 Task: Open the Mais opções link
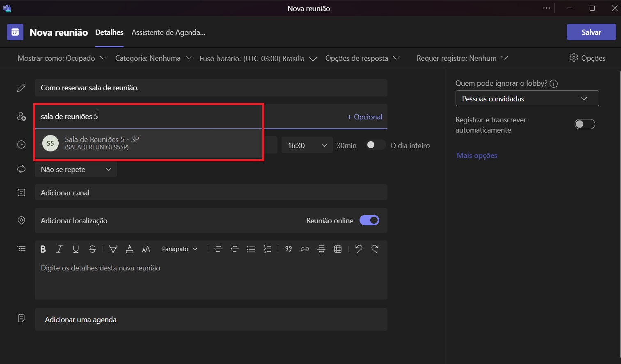(477, 156)
